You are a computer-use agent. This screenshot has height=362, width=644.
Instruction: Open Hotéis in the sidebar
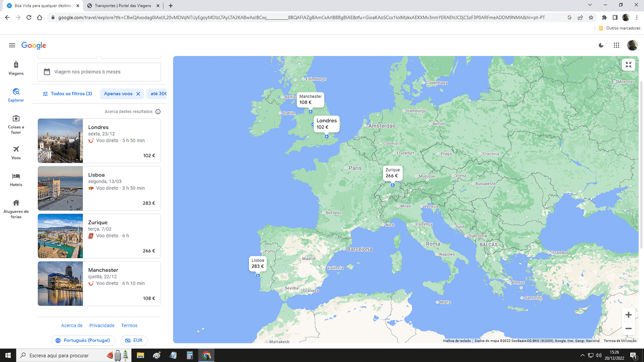pos(16,180)
